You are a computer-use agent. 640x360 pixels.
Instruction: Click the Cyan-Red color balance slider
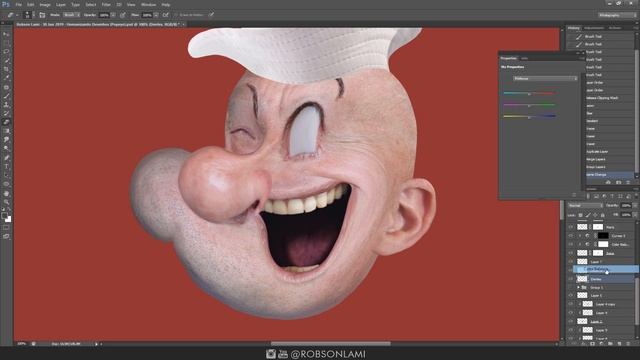point(529,93)
